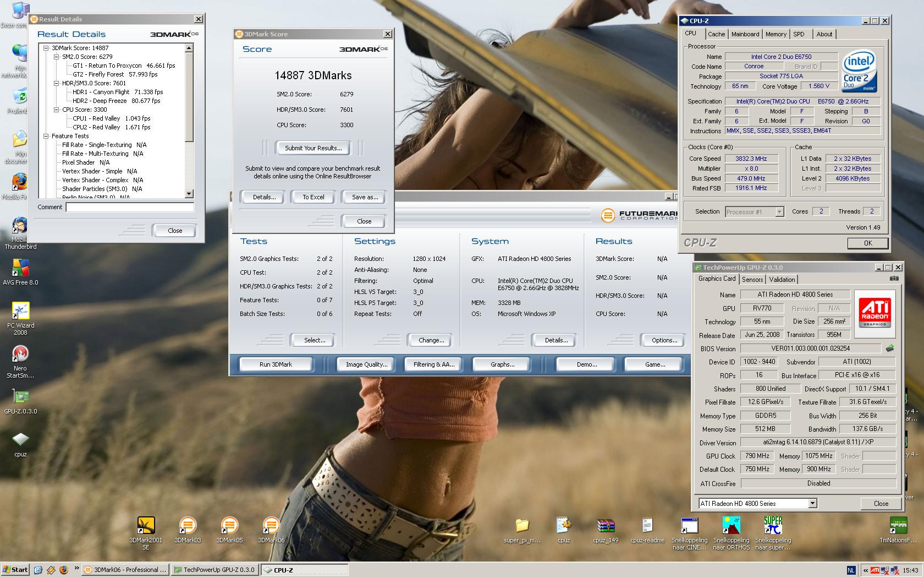Open the Mozilla Thunderbird desktop icon

tap(20, 226)
